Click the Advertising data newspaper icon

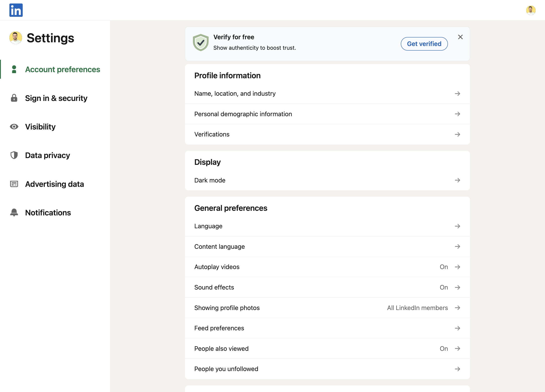(14, 184)
